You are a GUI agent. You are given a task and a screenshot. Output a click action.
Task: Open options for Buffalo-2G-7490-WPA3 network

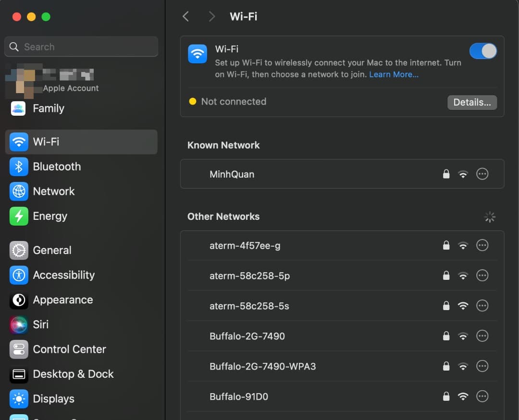482,366
